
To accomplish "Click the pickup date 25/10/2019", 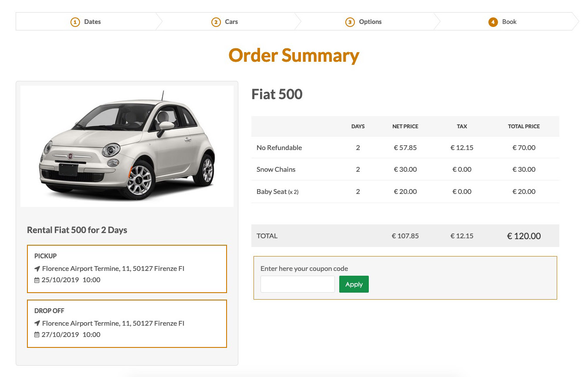I will (60, 280).
